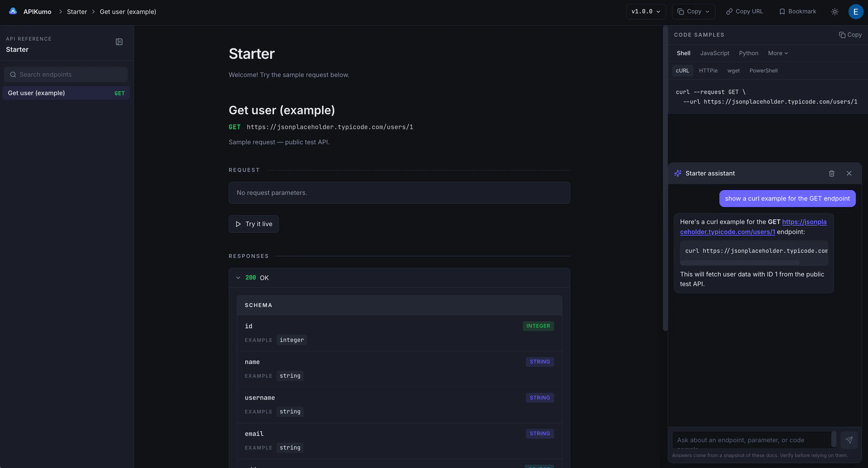Switch to the Python code tab
868x468 pixels.
coord(749,53)
